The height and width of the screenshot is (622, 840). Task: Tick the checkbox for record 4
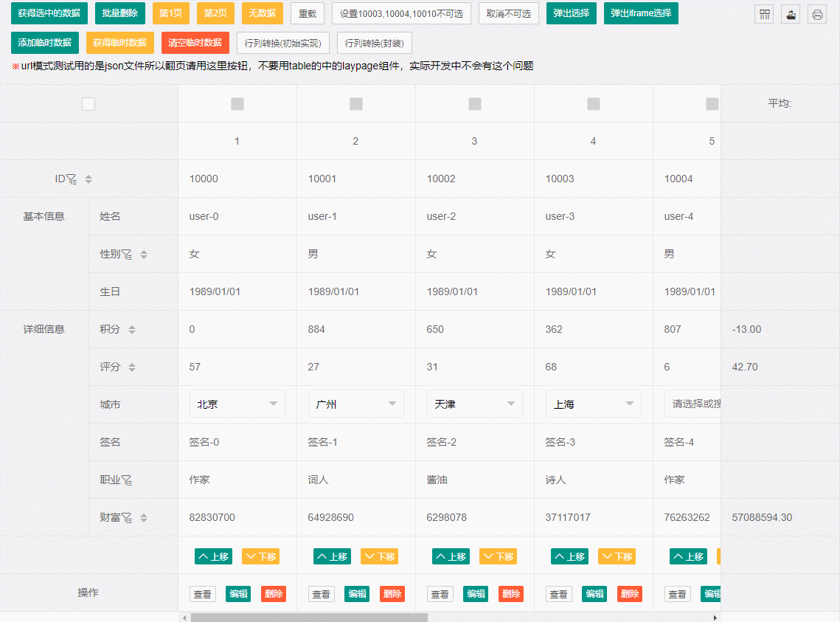coord(594,104)
